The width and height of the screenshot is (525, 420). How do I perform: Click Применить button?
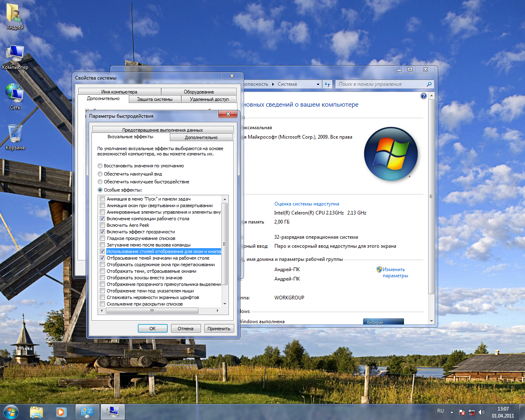[x=219, y=329]
